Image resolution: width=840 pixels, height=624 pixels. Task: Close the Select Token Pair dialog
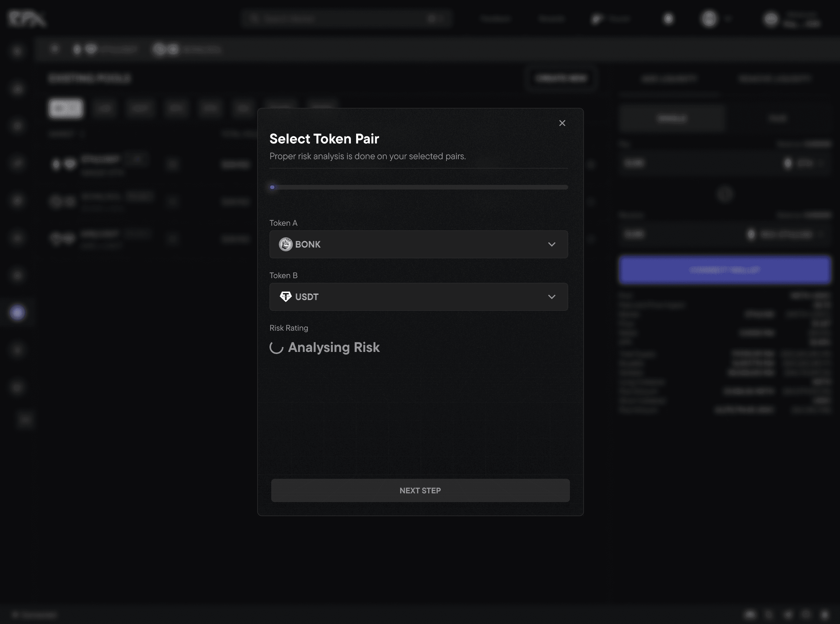point(562,123)
